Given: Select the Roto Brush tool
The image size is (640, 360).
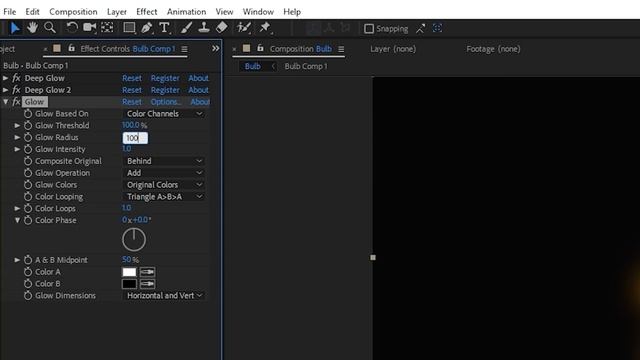Looking at the screenshot, I should [x=244, y=28].
